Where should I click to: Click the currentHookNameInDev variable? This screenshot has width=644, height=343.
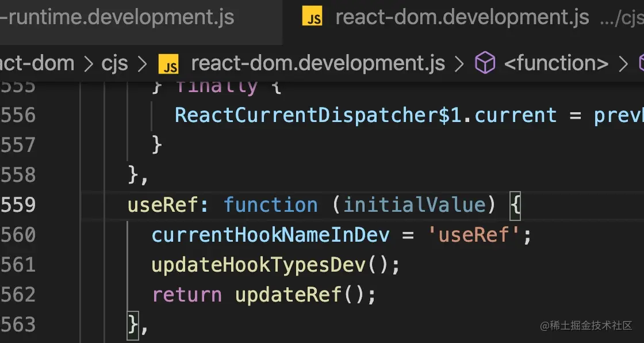click(x=271, y=235)
